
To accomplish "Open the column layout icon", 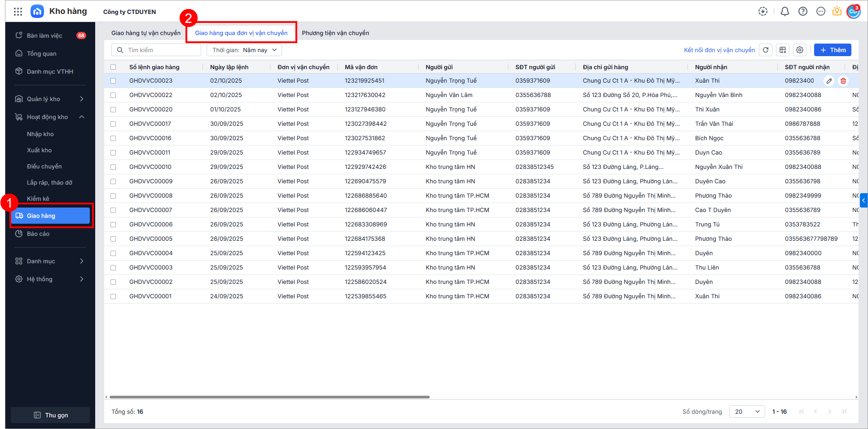I will pyautogui.click(x=783, y=50).
